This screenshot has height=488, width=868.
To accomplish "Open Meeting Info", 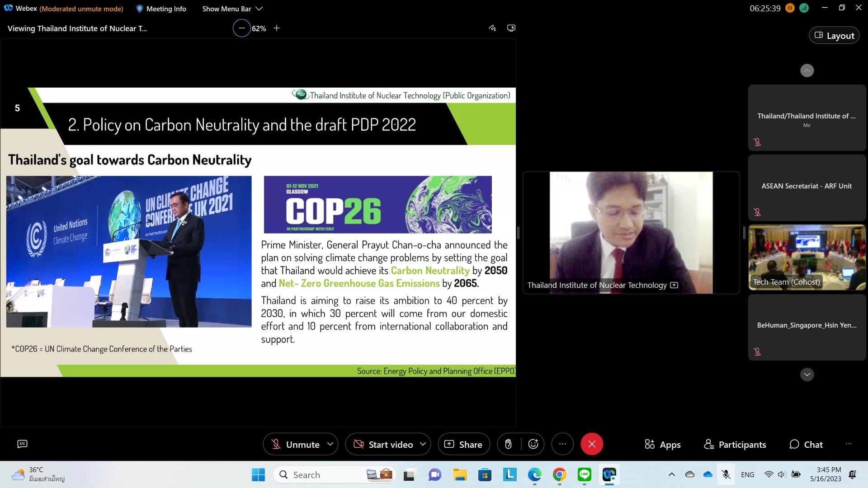I will coord(161,9).
